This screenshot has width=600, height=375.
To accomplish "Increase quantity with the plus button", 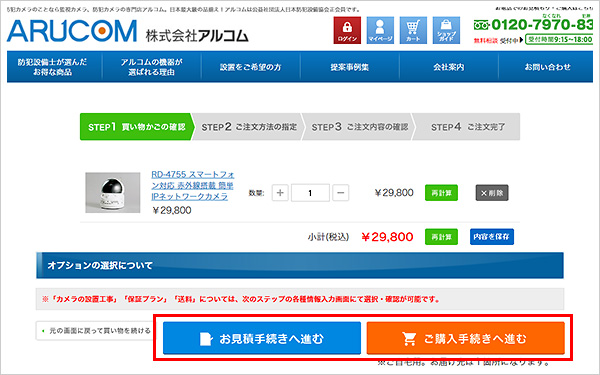I will [280, 192].
